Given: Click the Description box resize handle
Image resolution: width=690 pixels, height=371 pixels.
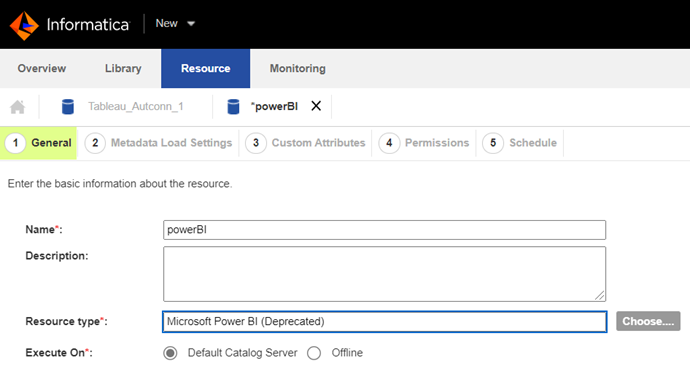Looking at the screenshot, I should (x=600, y=295).
